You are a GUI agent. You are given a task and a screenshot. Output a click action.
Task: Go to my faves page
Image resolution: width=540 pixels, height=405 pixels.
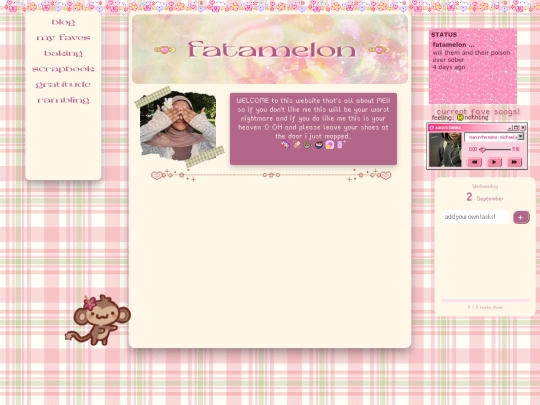pyautogui.click(x=63, y=38)
